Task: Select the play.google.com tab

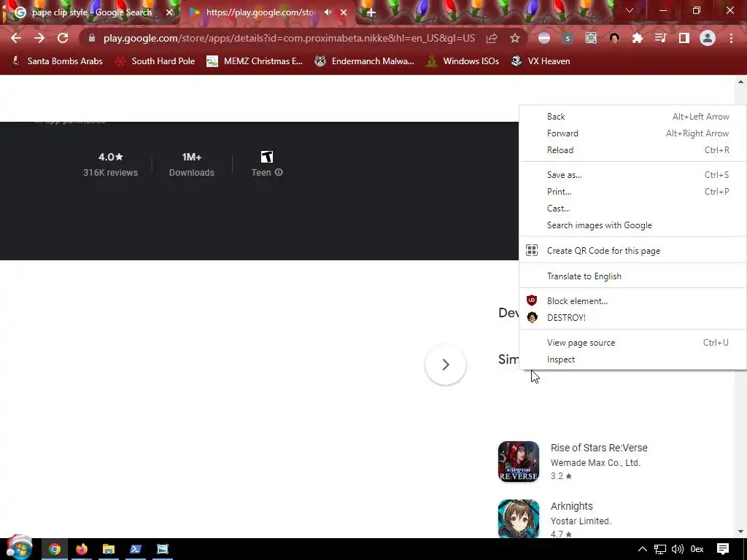Action: (x=260, y=12)
